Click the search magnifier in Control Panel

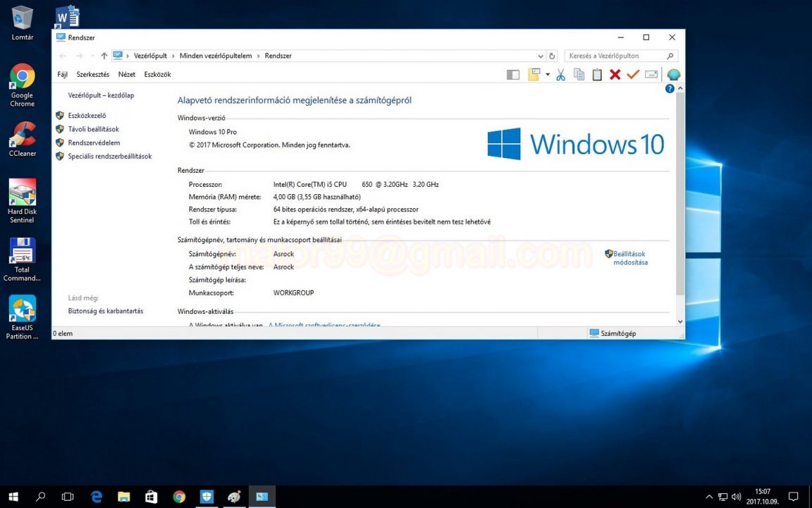click(x=670, y=56)
